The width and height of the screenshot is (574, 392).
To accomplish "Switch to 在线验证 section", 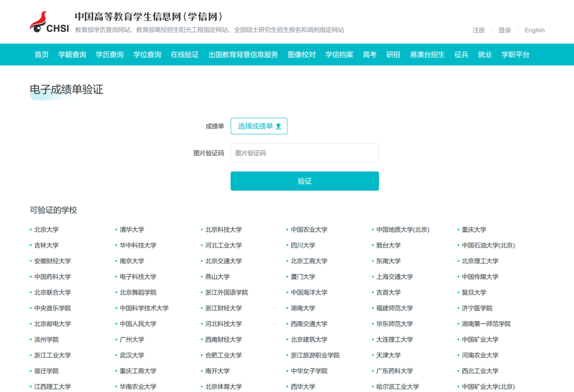I will 184,54.
